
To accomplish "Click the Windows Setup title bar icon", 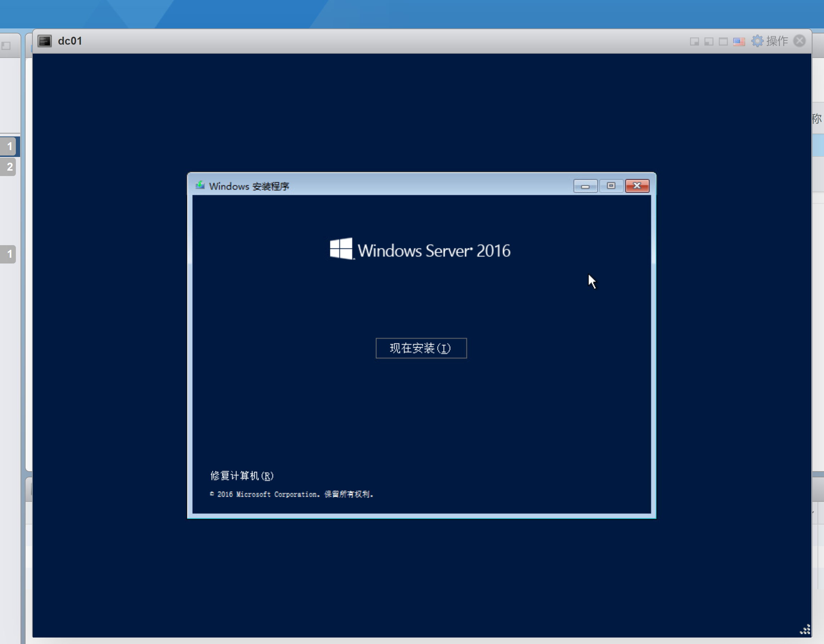I will click(200, 185).
